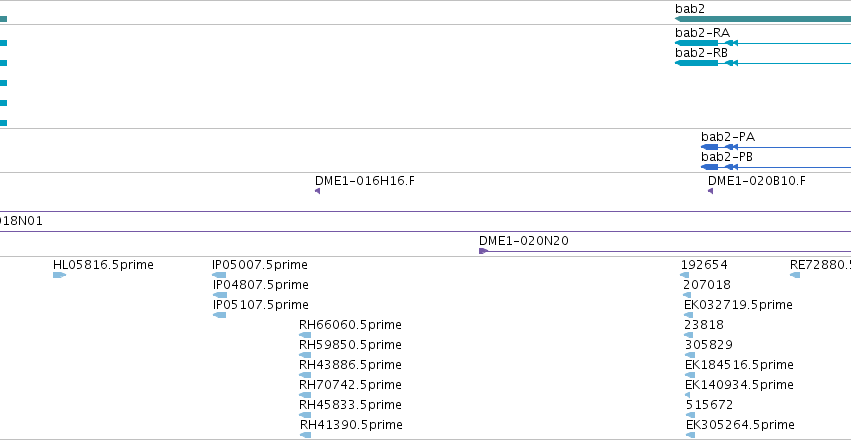Image resolution: width=851 pixels, height=440 pixels.
Task: Open the EK032719.5prime label
Action: pyautogui.click(x=738, y=305)
